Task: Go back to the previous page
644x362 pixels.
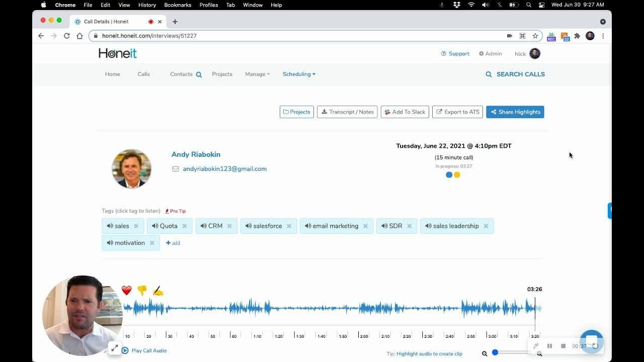Action: click(x=41, y=36)
